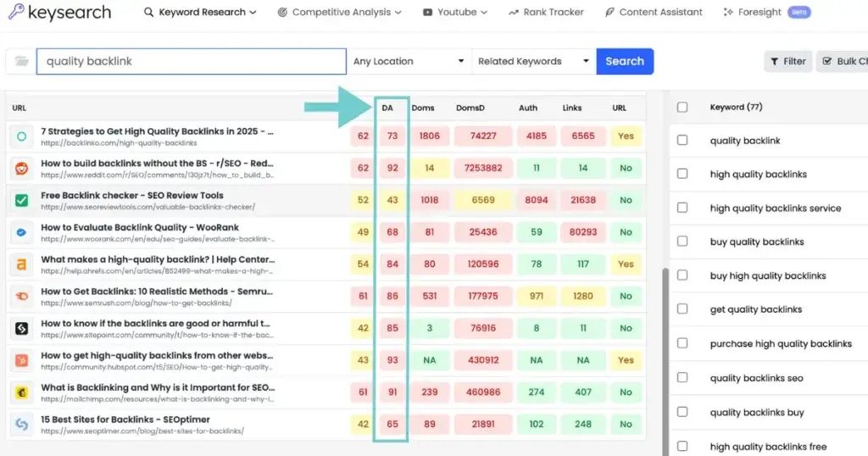
Task: Click the HubSpot community favicon
Action: pyautogui.click(x=21, y=361)
